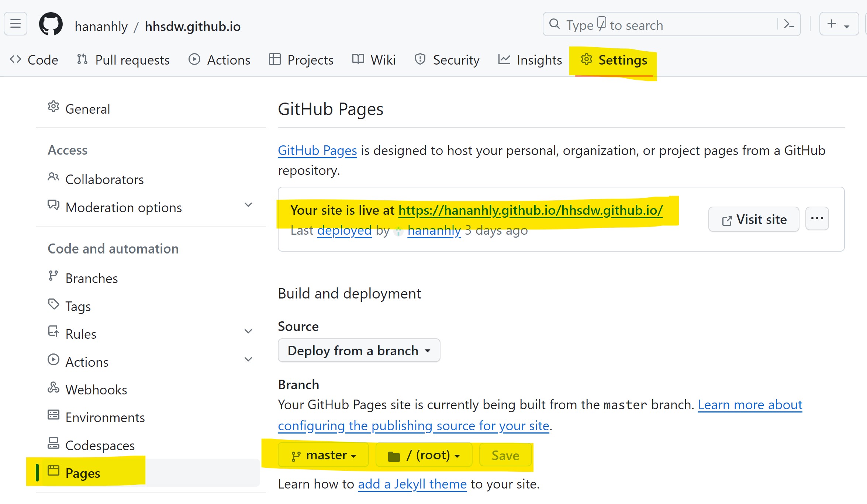Select the Codespaces sidebar item

[100, 445]
